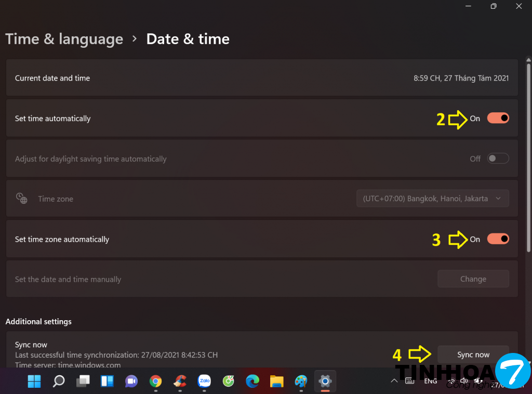Go back to Time & language breadcrumb
Screen dimensions: 532x394
point(64,39)
